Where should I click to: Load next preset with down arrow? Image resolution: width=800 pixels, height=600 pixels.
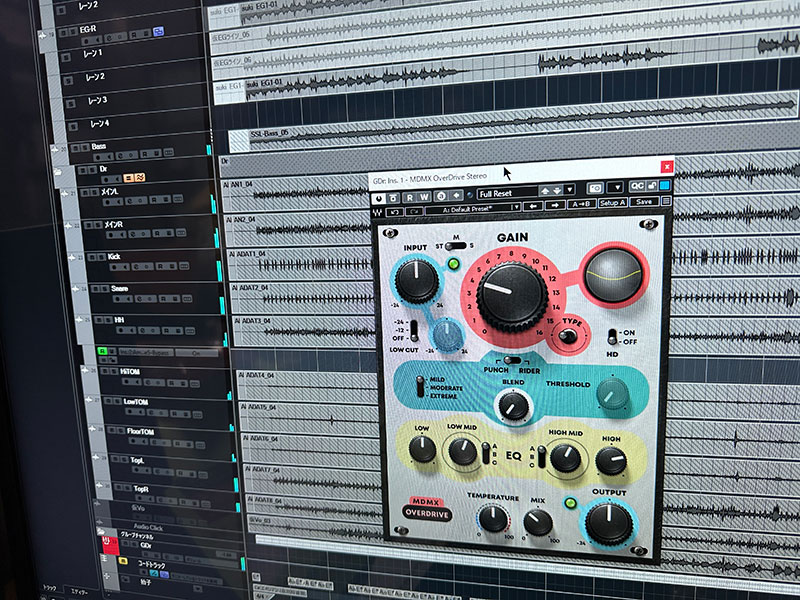point(556,190)
